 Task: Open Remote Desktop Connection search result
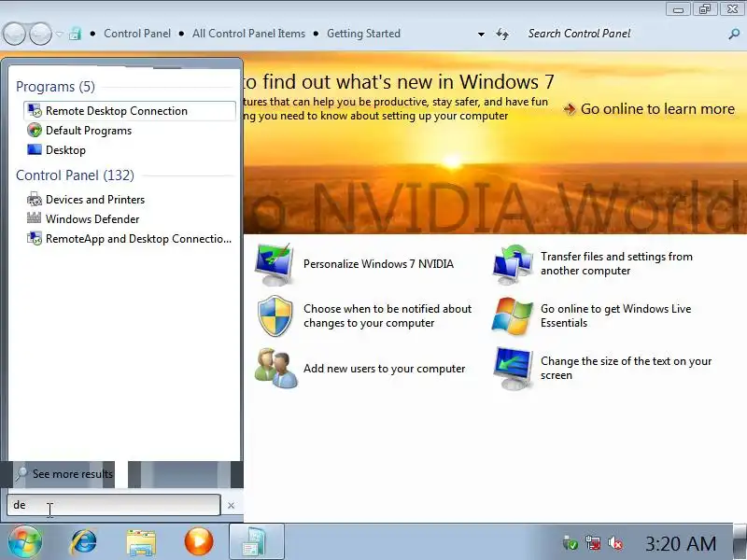tap(129, 111)
